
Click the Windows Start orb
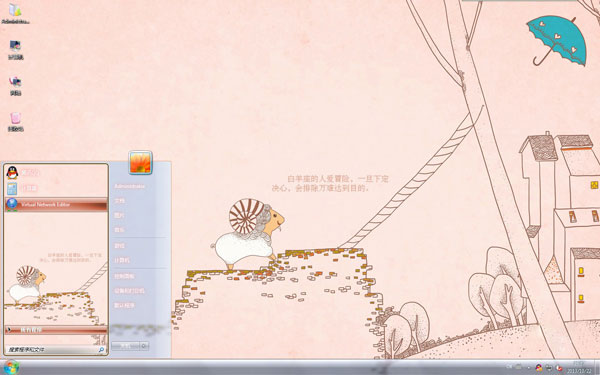pos(12,368)
